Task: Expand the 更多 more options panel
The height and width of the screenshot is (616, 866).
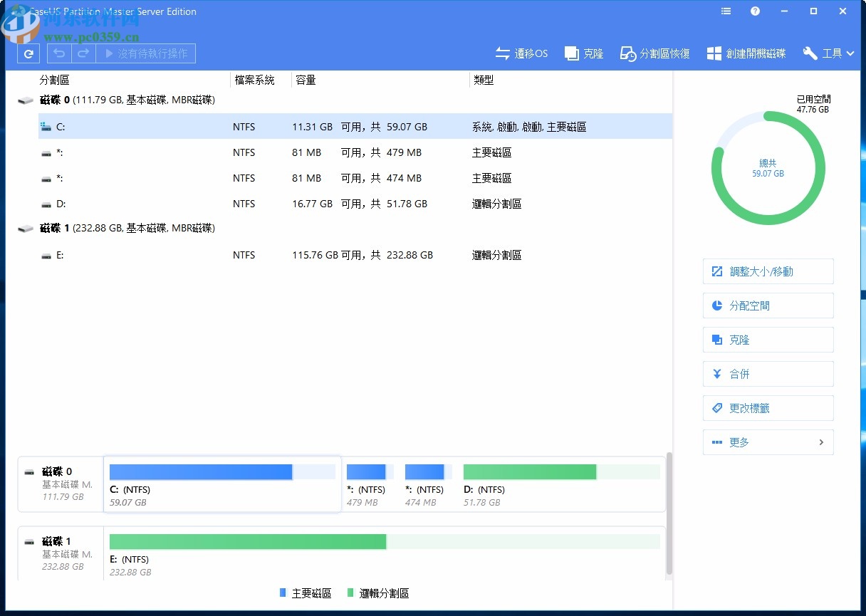Action: tap(768, 442)
